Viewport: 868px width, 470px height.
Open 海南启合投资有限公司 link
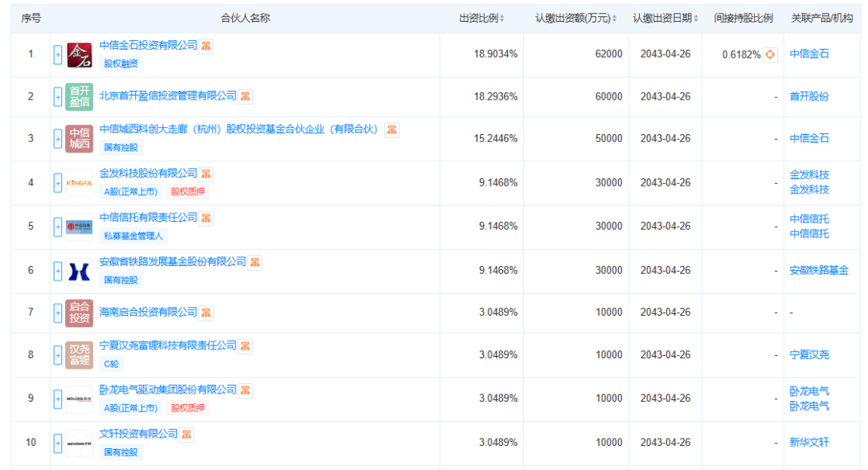tap(149, 313)
